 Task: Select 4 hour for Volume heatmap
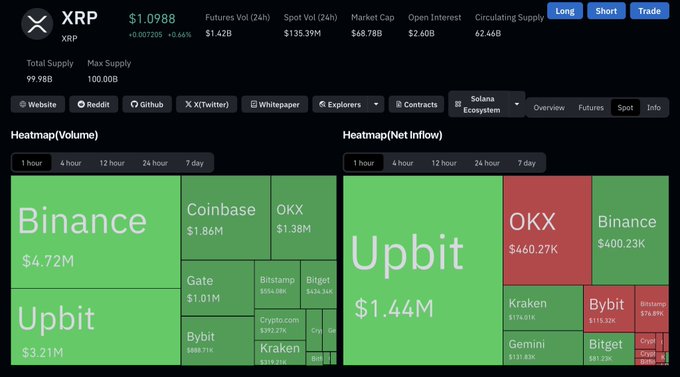[71, 163]
